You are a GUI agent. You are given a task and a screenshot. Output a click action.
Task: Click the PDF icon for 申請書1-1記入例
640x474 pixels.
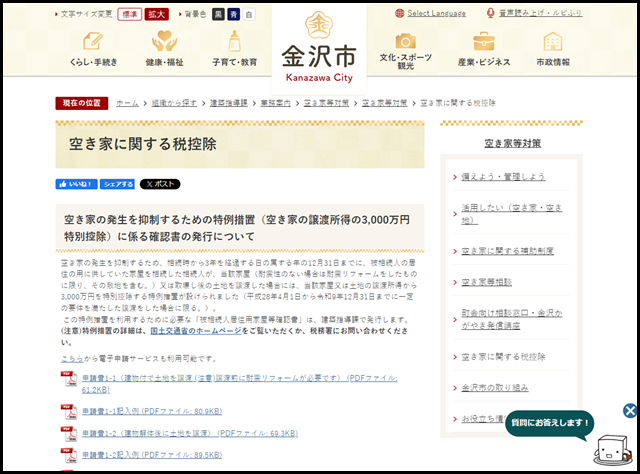pos(69,412)
